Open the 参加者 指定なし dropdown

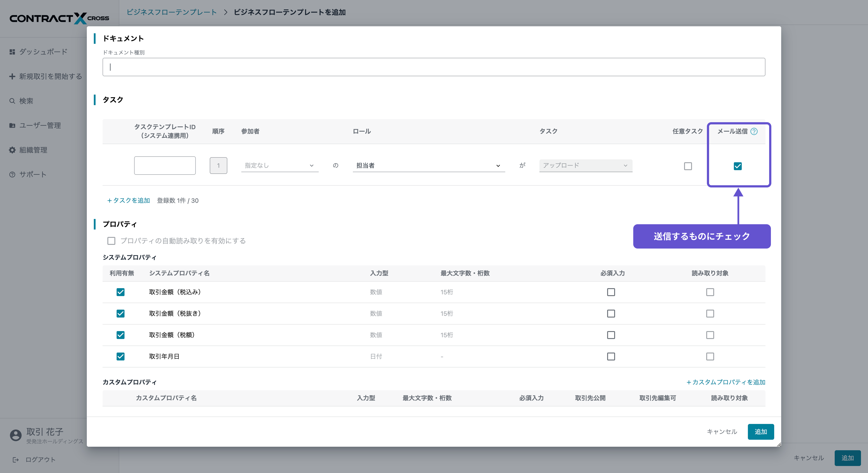(280, 166)
